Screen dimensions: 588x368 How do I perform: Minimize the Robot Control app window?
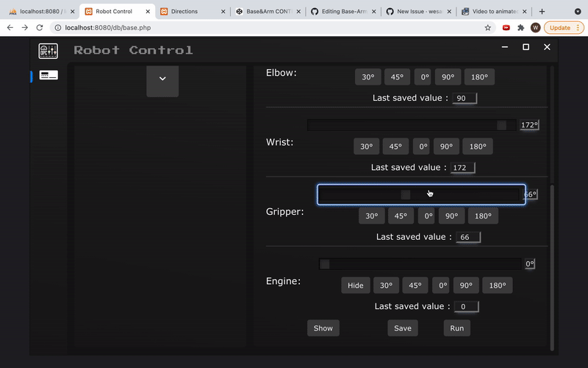505,47
